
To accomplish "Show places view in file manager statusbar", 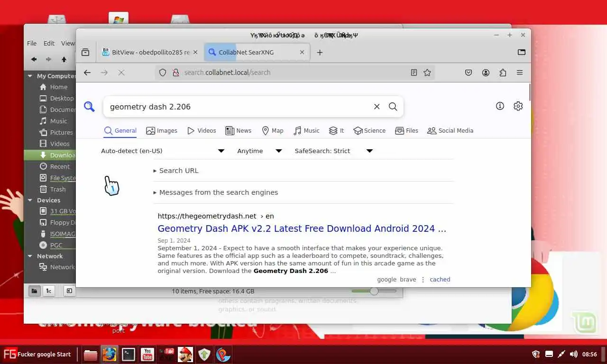I will click(34, 291).
